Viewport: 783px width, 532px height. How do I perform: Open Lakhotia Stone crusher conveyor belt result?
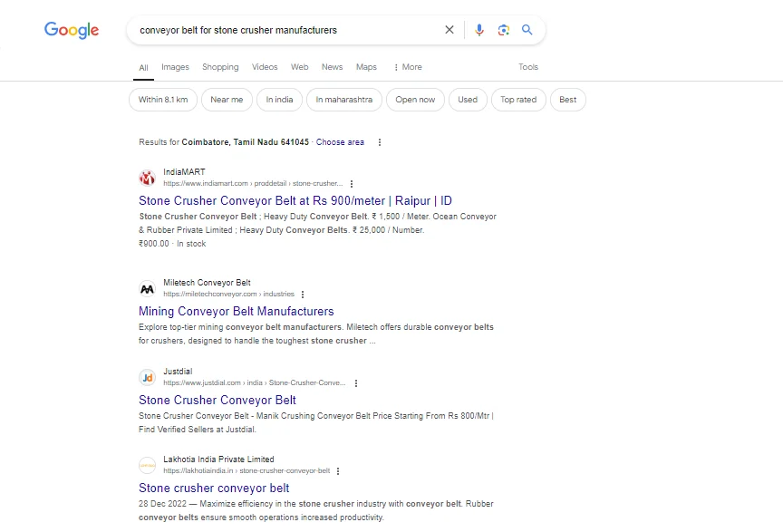(x=214, y=488)
